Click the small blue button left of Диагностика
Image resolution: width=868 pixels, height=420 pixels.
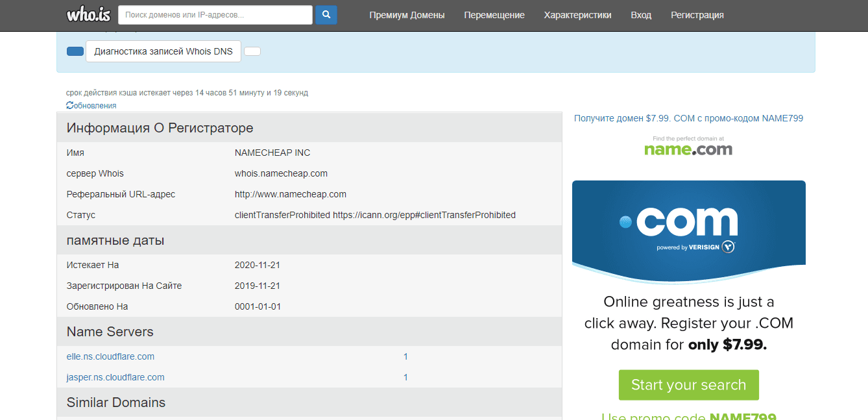point(75,51)
